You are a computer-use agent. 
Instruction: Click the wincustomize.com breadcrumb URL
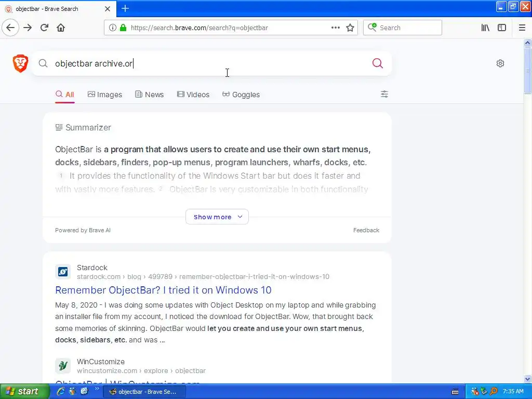pyautogui.click(x=141, y=371)
